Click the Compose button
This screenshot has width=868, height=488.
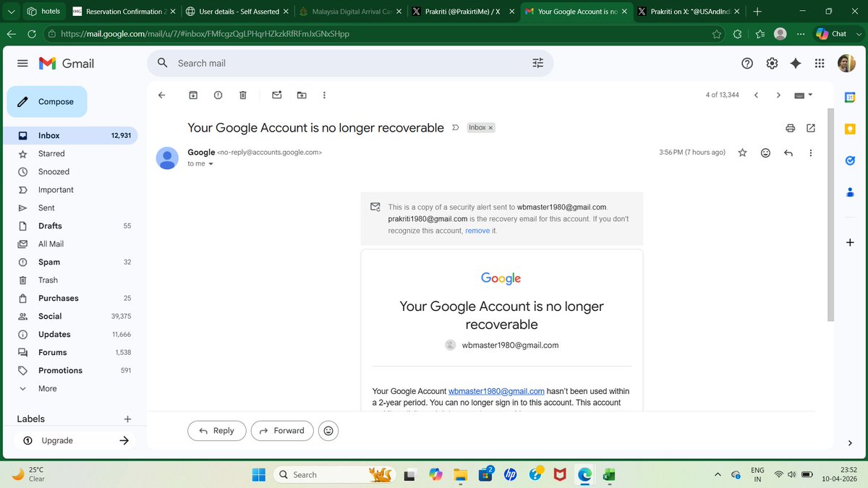(47, 102)
